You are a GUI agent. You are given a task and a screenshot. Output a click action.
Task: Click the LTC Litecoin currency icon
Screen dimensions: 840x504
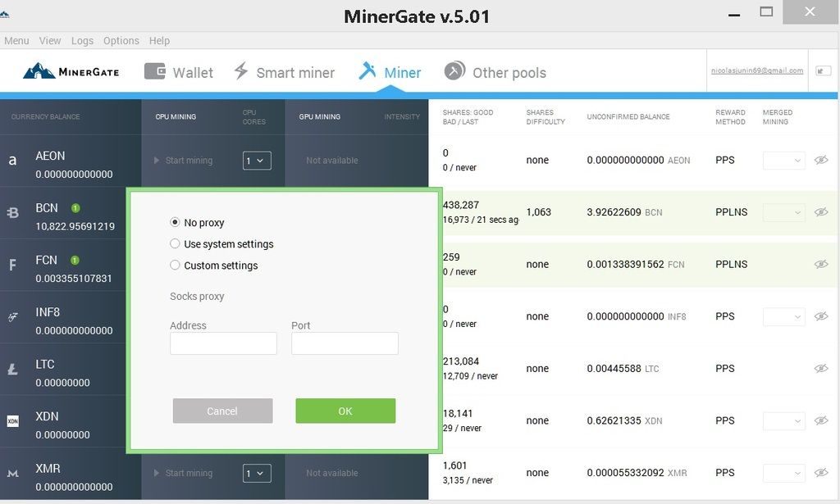coord(13,369)
